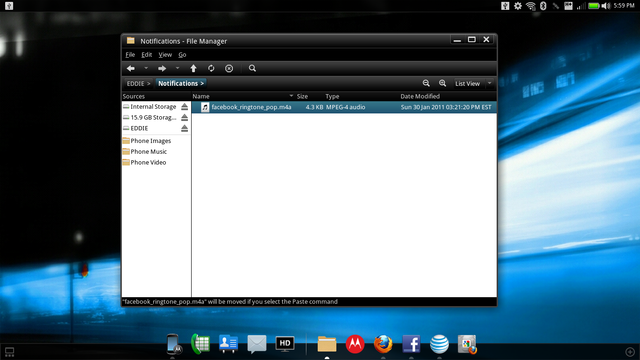Reload the current folder
The width and height of the screenshot is (640, 360).
211,68
